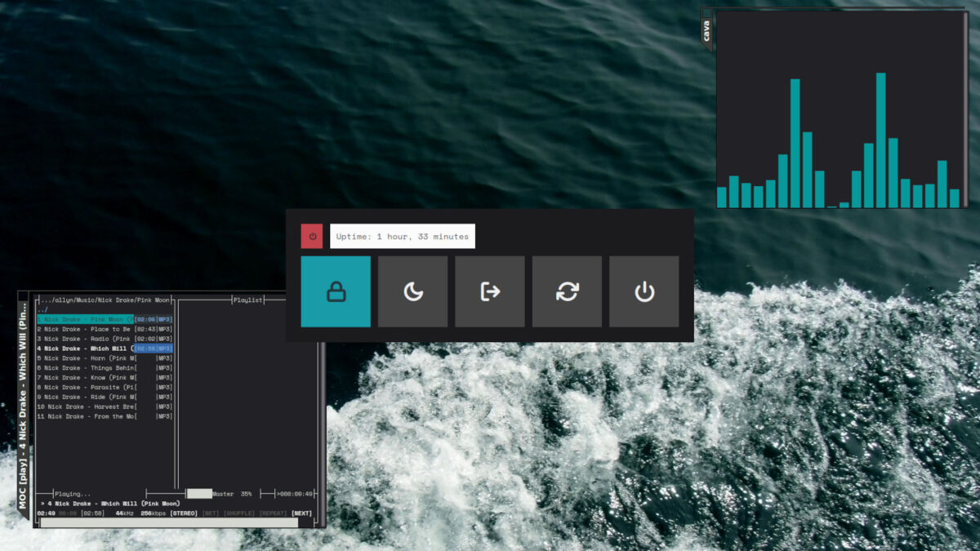980x551 pixels.
Task: Click the song progress bar at bottom
Action: 167,522
